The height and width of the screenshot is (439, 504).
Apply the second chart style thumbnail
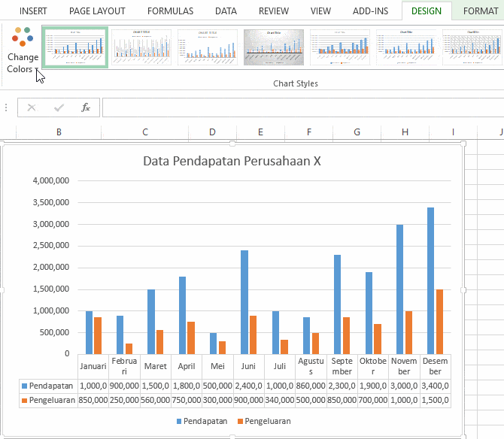coord(141,47)
